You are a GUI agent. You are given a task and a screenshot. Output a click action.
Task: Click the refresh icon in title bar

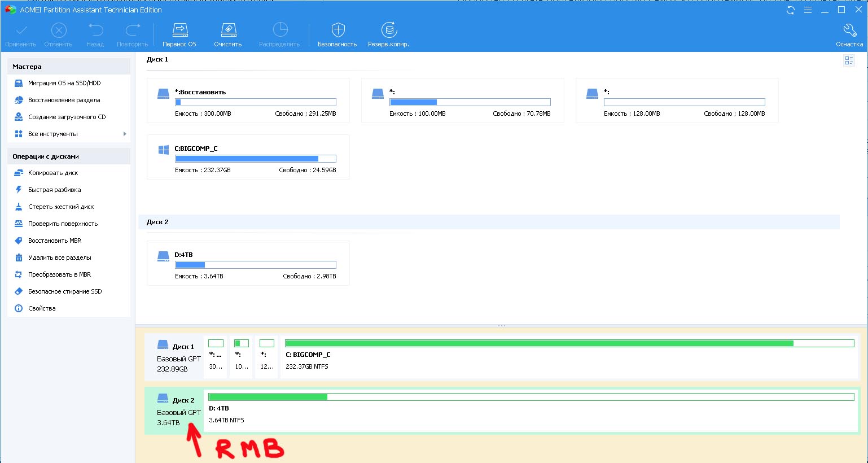click(790, 10)
